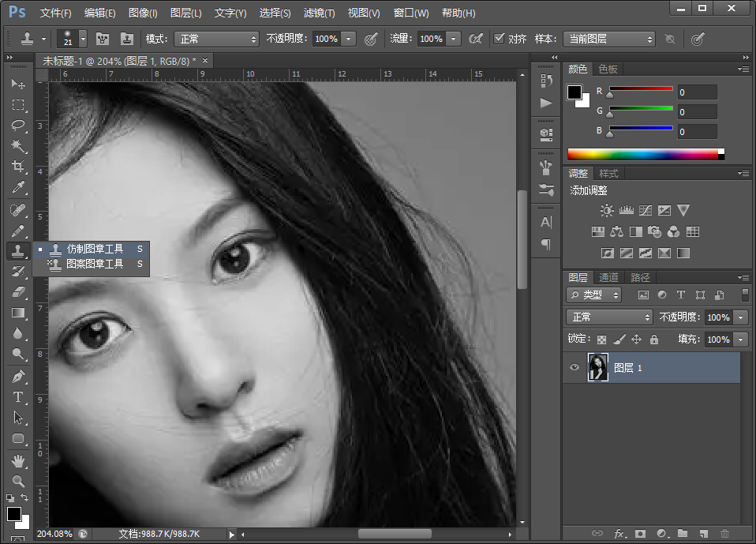Open the tool preset picker arrow

[x=43, y=39]
